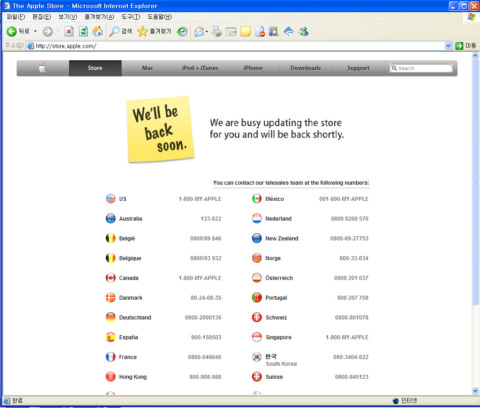Open the Tools menu (도구)

pos(131,17)
